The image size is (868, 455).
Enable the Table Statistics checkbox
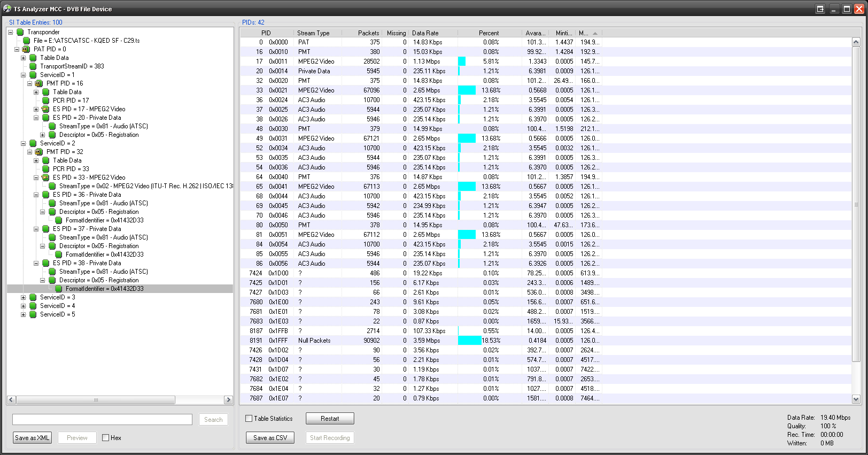pyautogui.click(x=249, y=419)
